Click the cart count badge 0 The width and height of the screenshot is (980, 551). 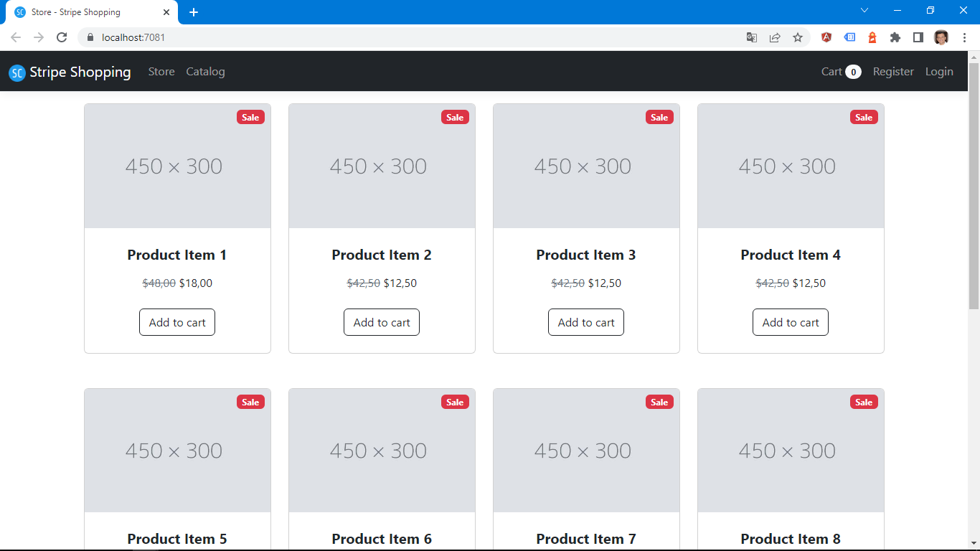coord(853,72)
